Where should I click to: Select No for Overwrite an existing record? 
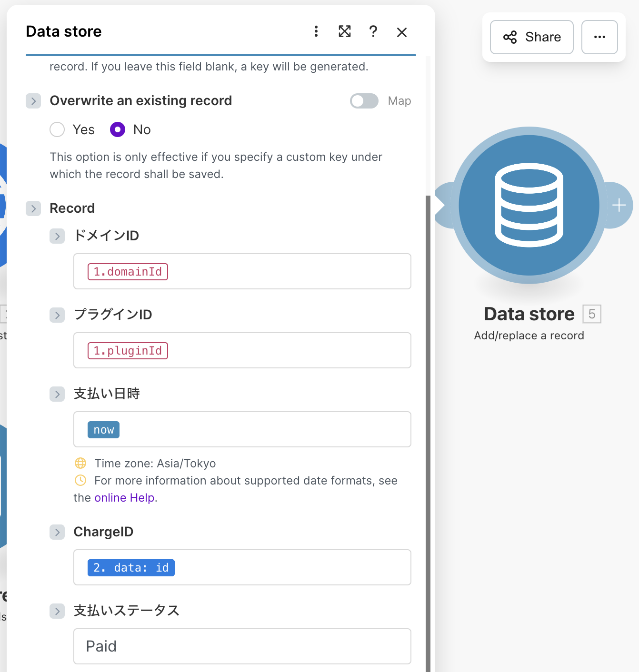click(x=118, y=129)
